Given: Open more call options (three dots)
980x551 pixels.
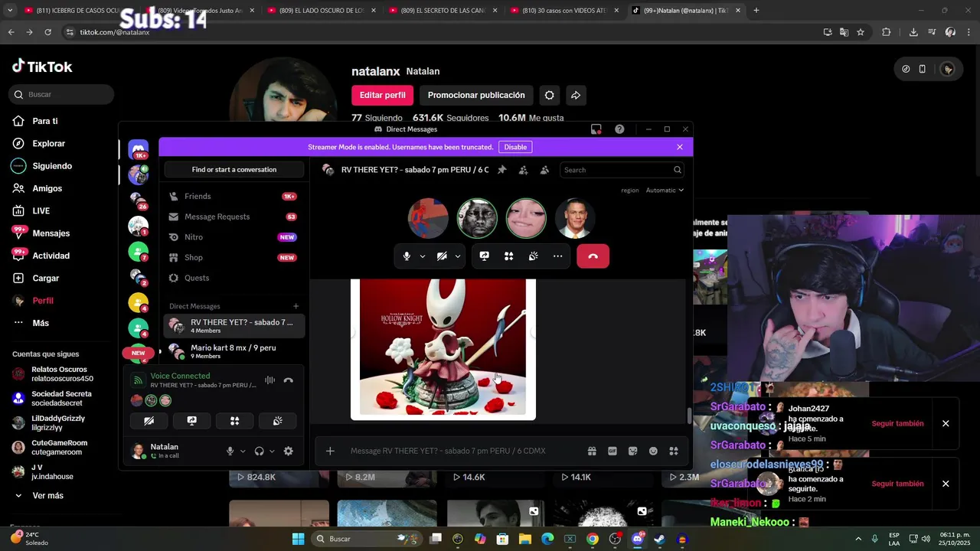Looking at the screenshot, I should click(x=557, y=256).
